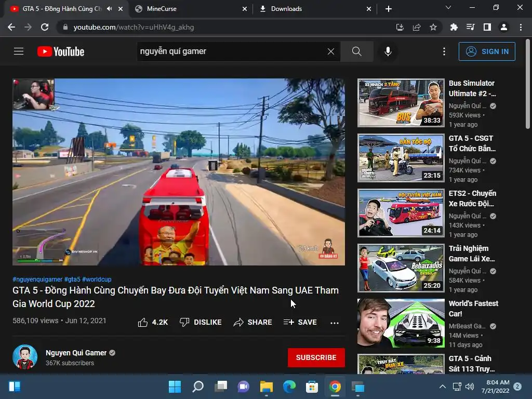Viewport: 532px width, 399px height.
Task: Start voice search with the microphone
Action: (x=388, y=51)
